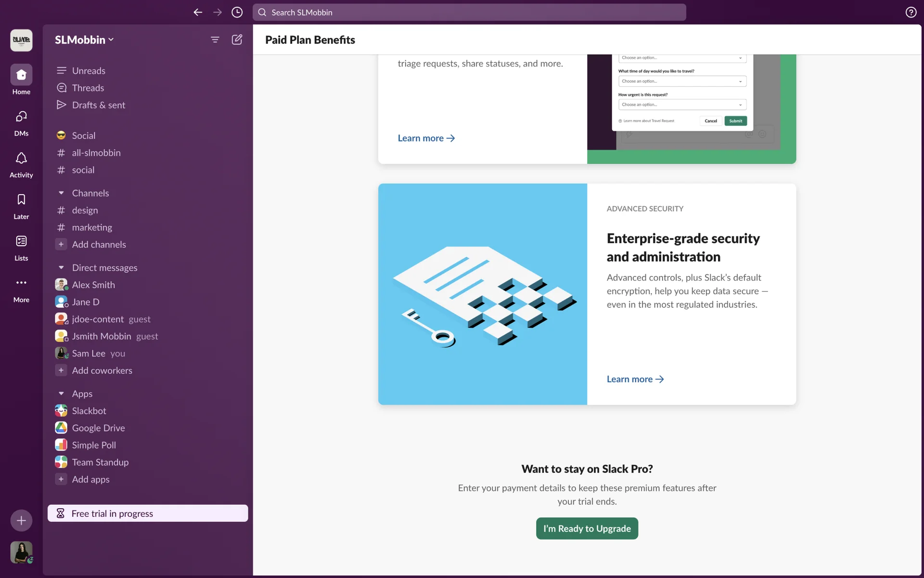924x578 pixels.
Task: Click the More three-dots icon
Action: (21, 283)
